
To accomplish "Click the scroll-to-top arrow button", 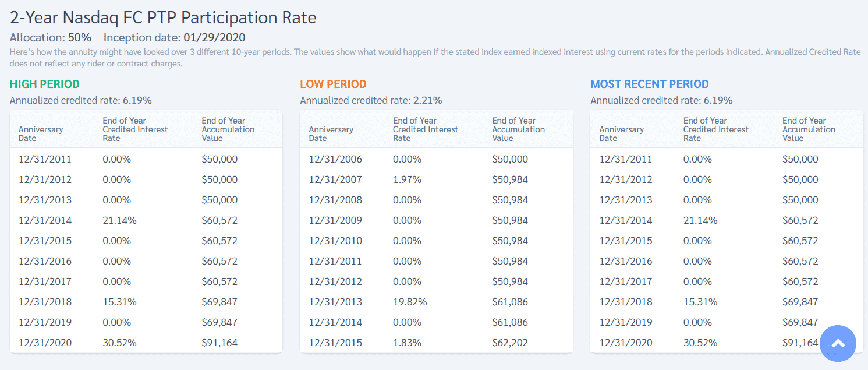I will coord(838,344).
